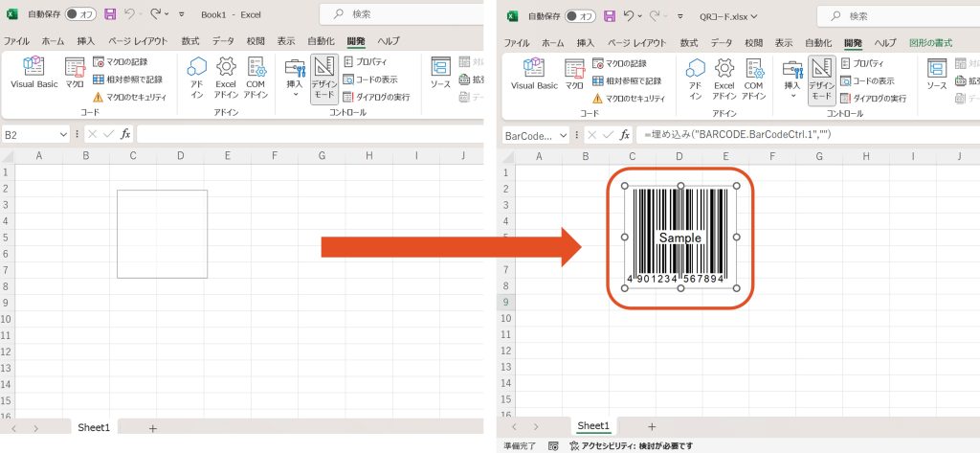Switch to ホーム tab in QRコード window

[x=552, y=42]
